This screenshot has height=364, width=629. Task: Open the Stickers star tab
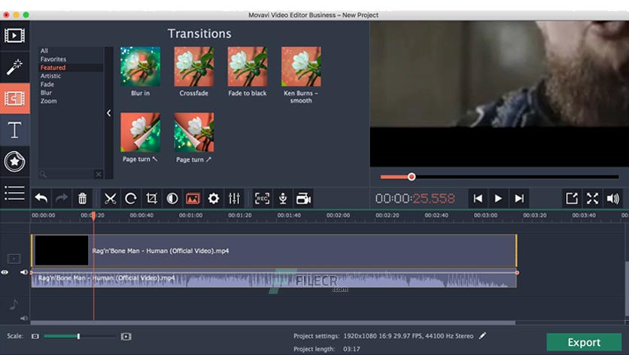tap(14, 162)
